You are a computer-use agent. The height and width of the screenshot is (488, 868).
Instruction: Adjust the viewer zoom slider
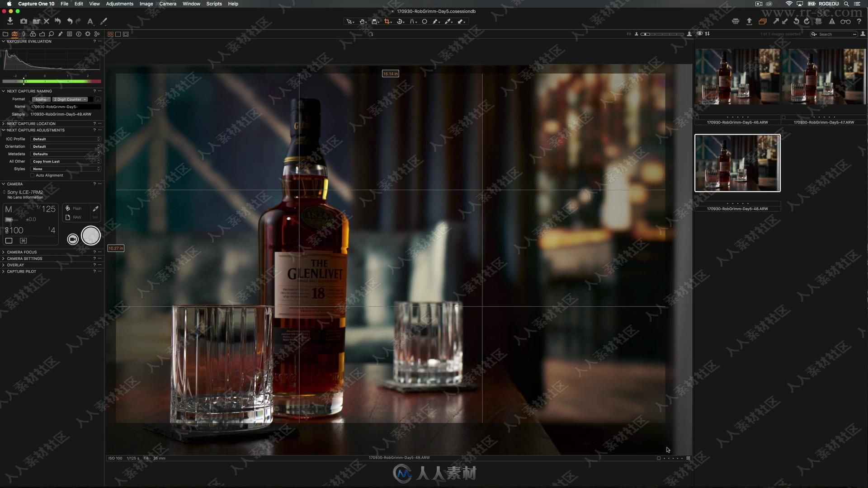pos(663,34)
